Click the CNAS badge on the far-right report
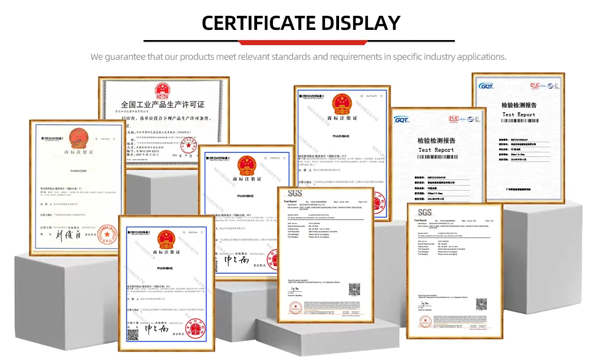Viewport: 599px width, 364px height. 550,85
